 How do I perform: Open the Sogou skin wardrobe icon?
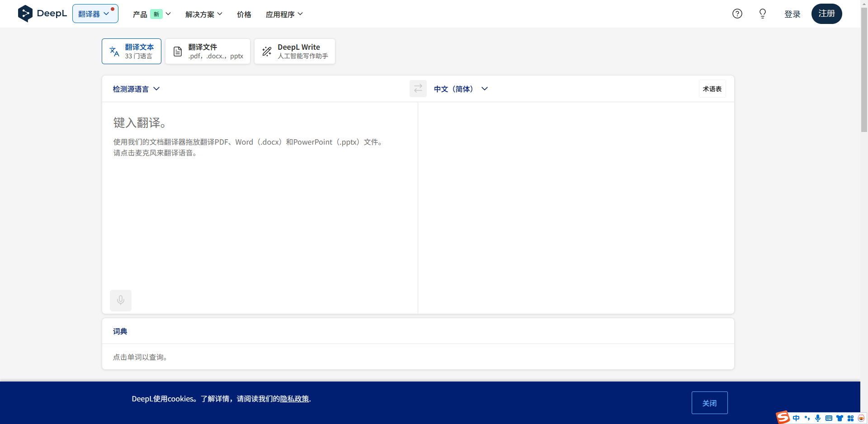coord(840,418)
